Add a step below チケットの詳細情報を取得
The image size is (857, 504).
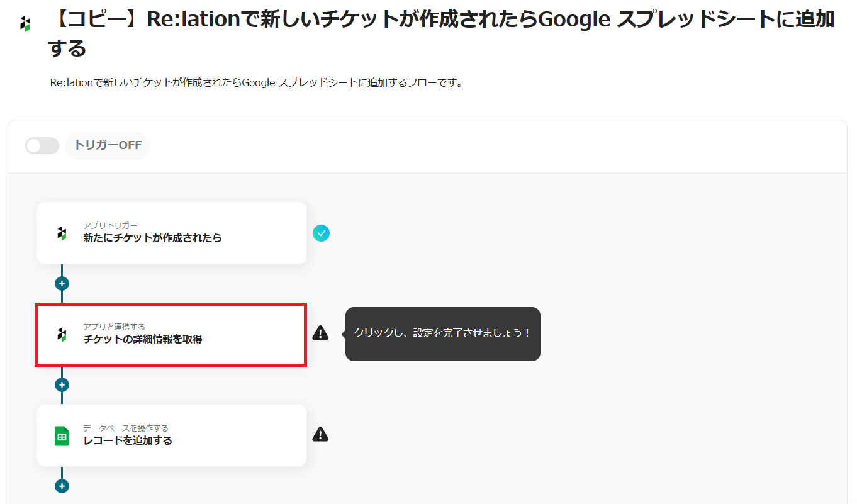click(x=62, y=384)
